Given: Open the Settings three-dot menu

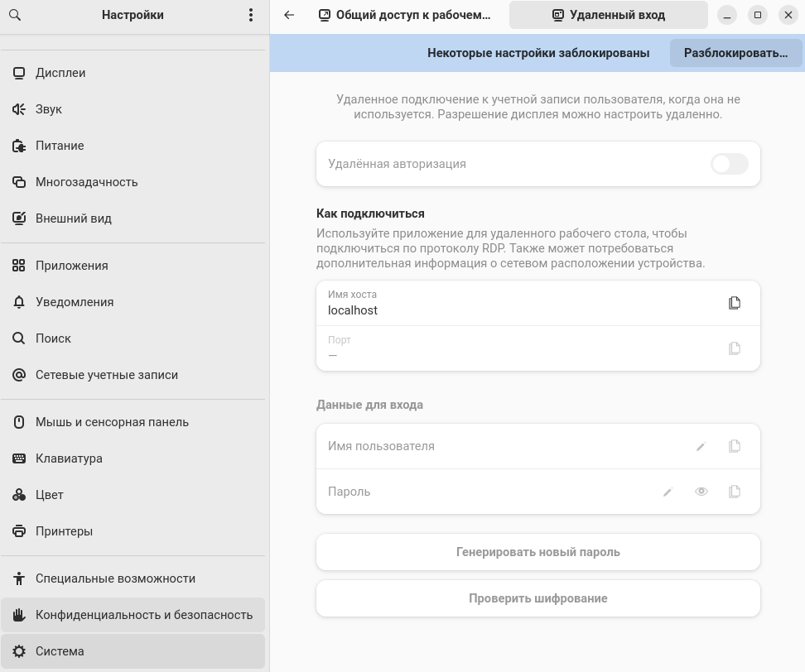Looking at the screenshot, I should [251, 15].
